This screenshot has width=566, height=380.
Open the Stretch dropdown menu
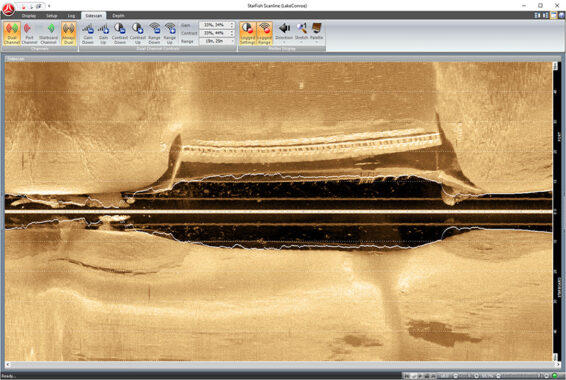[x=301, y=33]
